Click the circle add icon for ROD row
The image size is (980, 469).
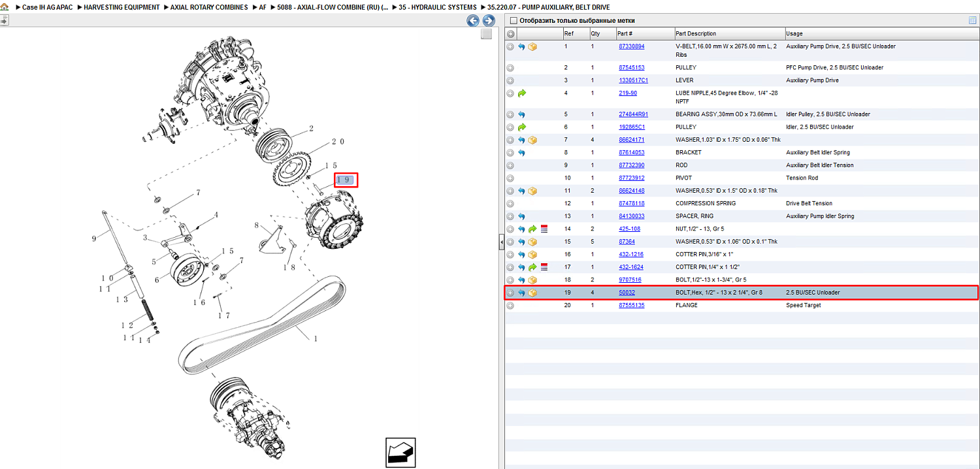pyautogui.click(x=510, y=165)
